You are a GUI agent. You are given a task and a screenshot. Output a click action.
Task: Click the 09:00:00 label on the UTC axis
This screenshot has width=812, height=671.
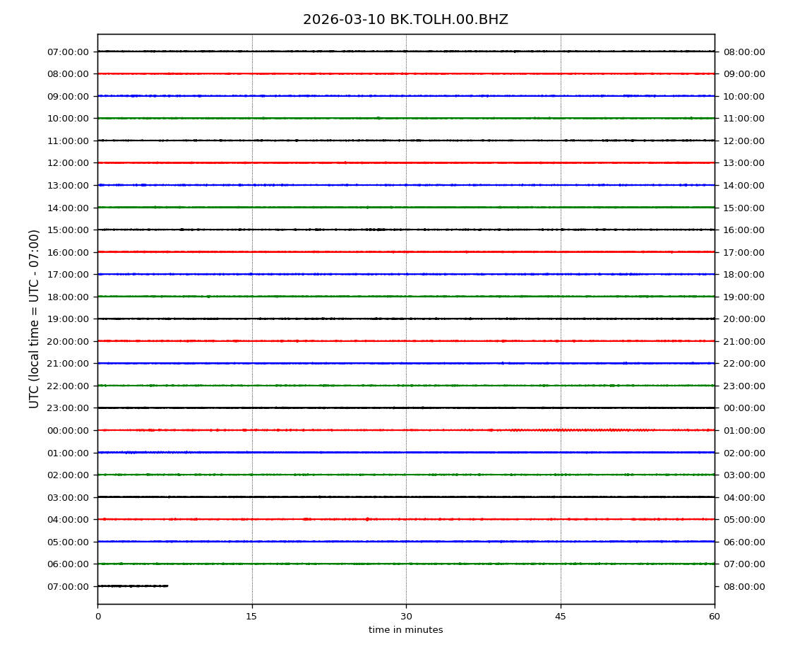(68, 96)
